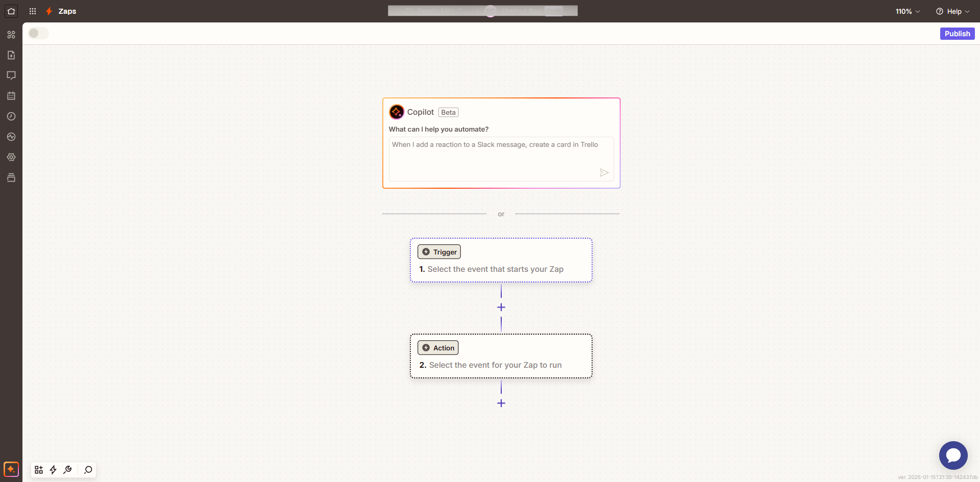
Task: Go to the Home icon
Action: coord(11,11)
